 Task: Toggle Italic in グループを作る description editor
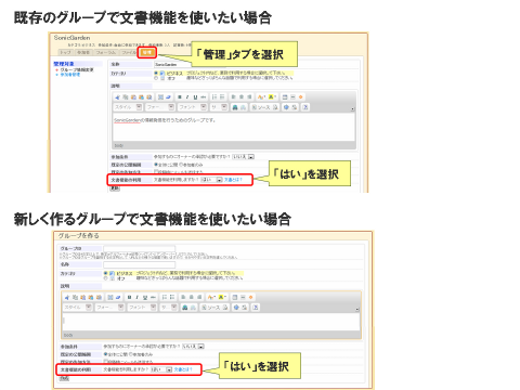[x=137, y=297]
